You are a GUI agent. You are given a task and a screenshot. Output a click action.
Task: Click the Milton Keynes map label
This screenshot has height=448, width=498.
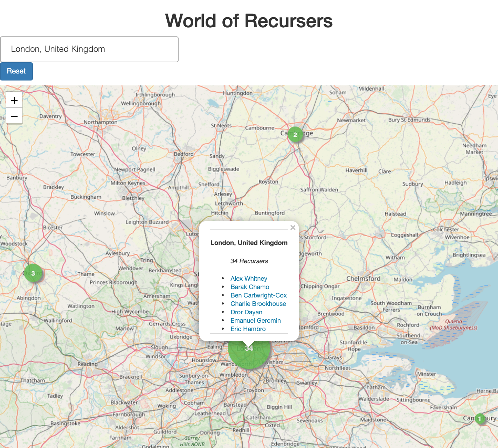(128, 183)
